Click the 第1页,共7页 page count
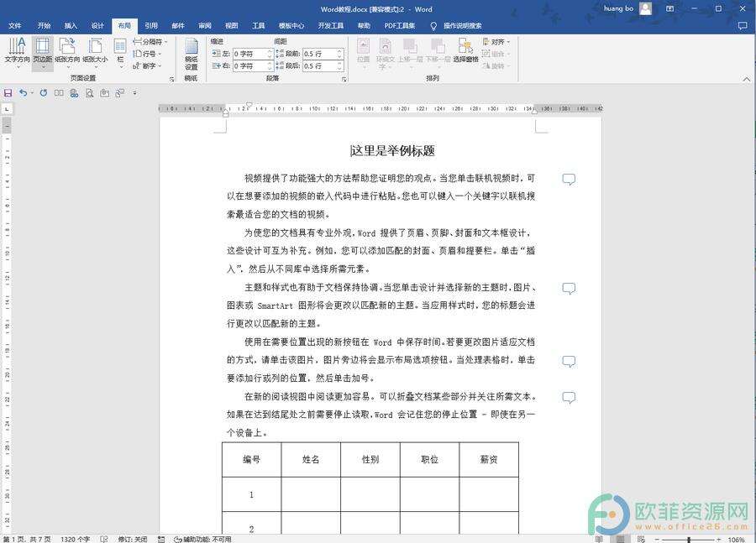 tap(27, 539)
